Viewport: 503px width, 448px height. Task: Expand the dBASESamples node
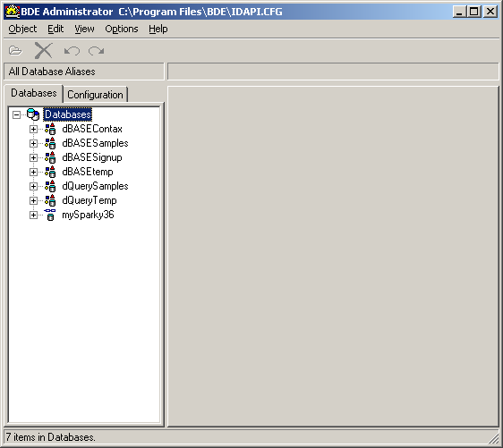click(33, 143)
